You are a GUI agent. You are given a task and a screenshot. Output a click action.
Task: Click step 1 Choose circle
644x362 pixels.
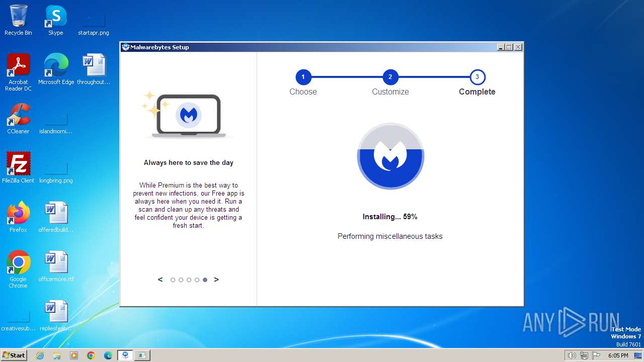[303, 77]
